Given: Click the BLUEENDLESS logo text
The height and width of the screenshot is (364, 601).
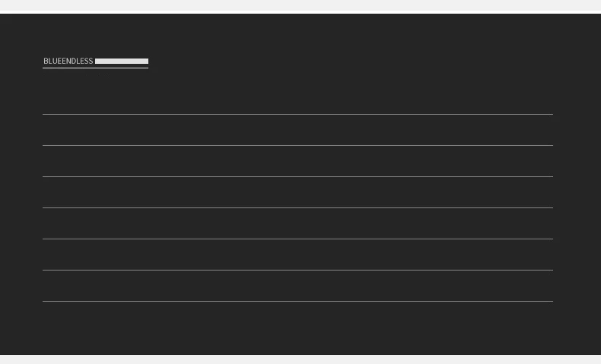Looking at the screenshot, I should click(68, 62).
